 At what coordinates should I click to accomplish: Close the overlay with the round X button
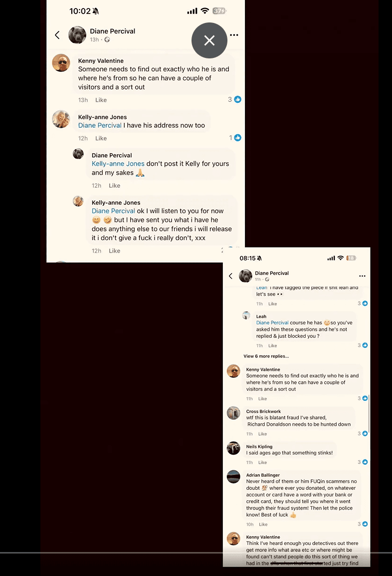[209, 40]
